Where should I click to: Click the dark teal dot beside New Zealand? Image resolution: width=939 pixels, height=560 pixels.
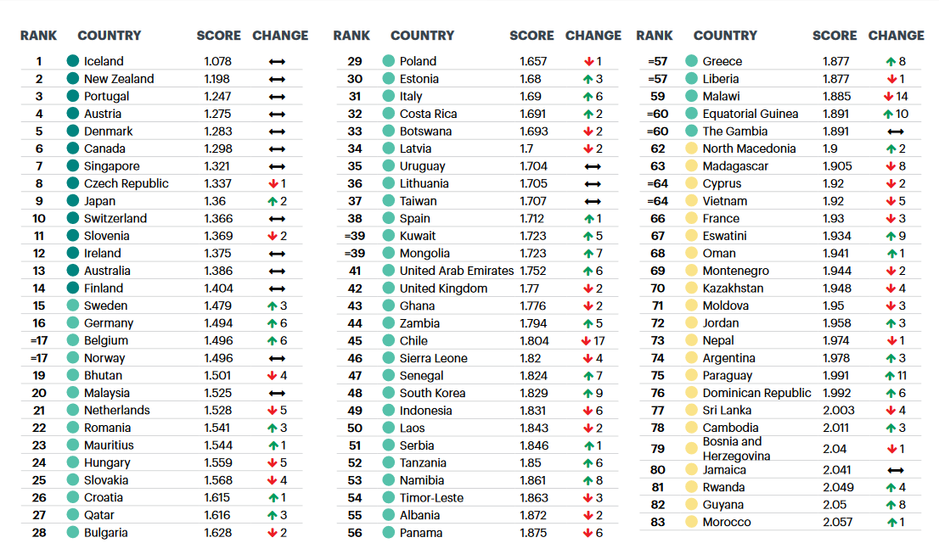(72, 78)
